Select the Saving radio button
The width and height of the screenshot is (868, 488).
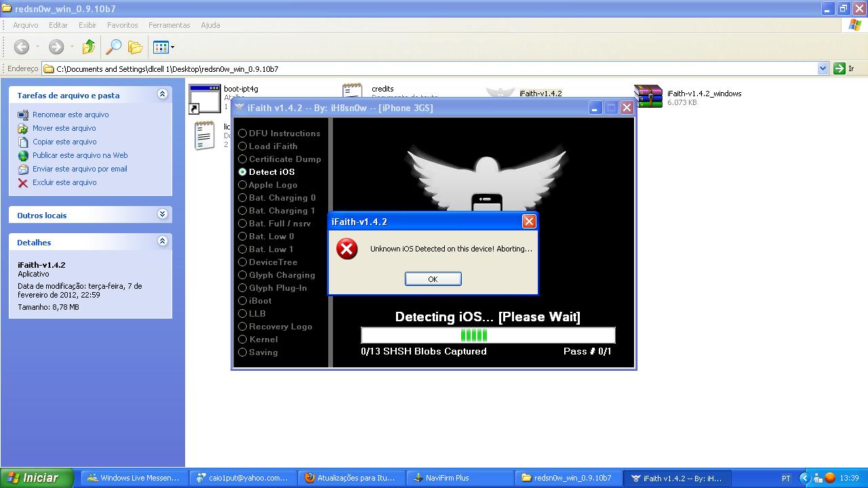[242, 352]
